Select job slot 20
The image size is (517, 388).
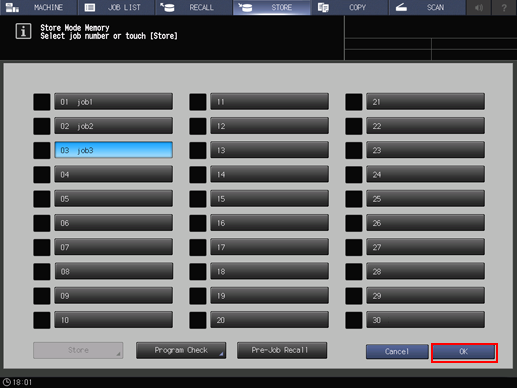pos(270,320)
